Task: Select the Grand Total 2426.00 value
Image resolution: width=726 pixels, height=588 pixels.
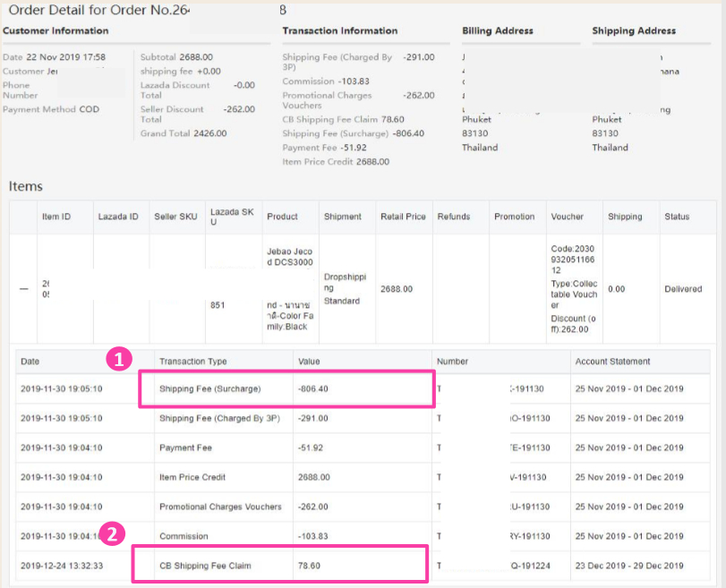Action: tap(209, 133)
